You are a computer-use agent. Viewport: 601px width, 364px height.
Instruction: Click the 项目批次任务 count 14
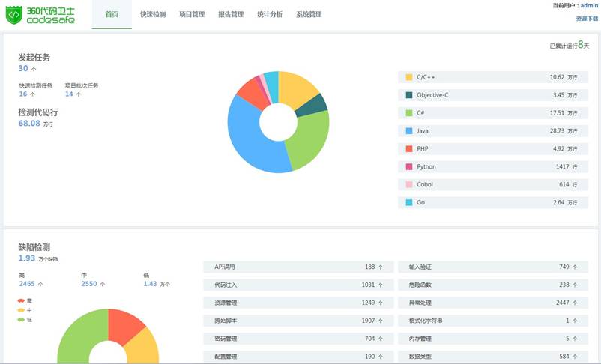click(x=69, y=94)
